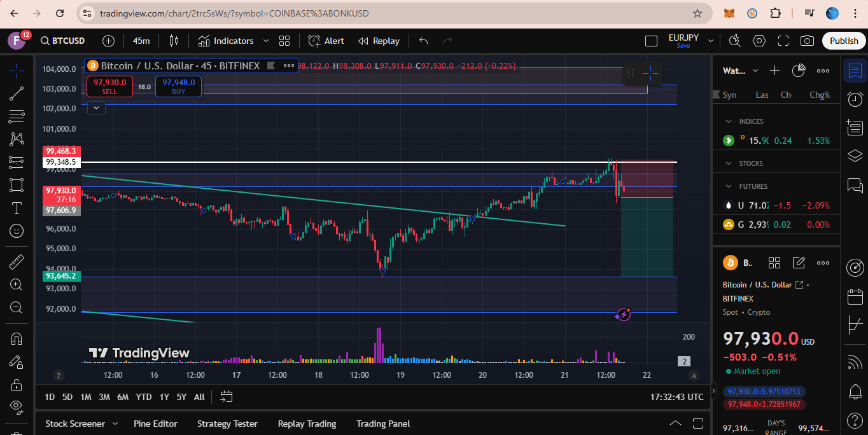Collapse the STOCKS watchlist section
Screen dimensions: 868x435
tap(729, 163)
